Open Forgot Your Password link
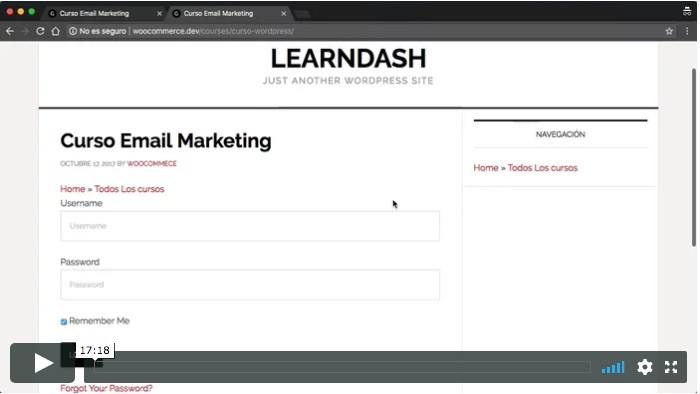 (106, 388)
